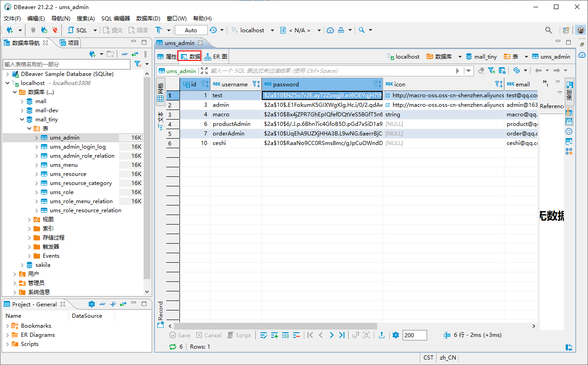
Task: Open the Auto commit mode dropdown
Action: [191, 30]
